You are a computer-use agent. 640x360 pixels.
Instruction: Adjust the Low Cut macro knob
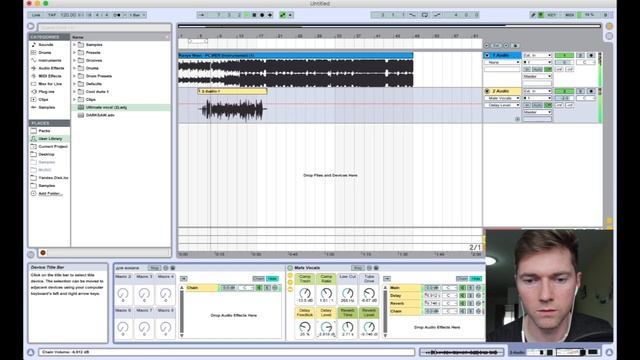click(x=348, y=293)
